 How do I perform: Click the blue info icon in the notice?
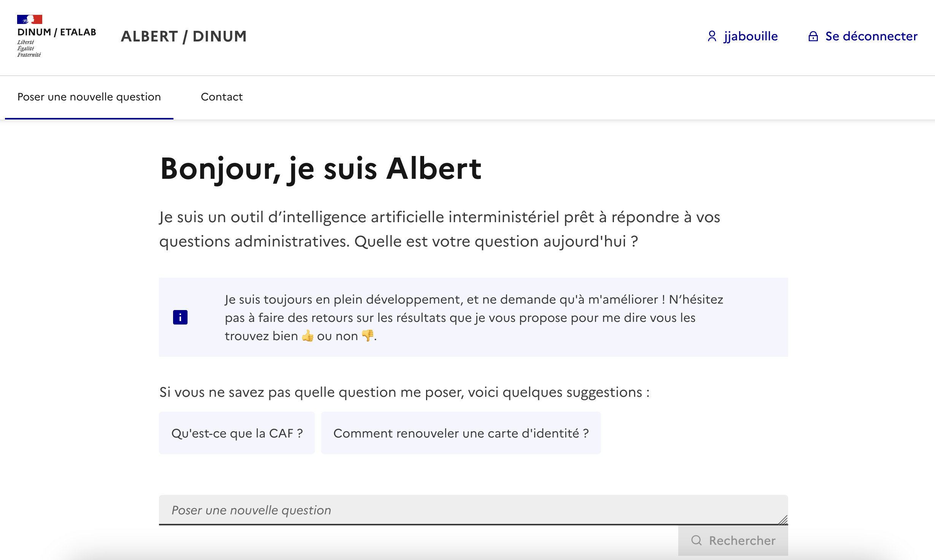180,317
